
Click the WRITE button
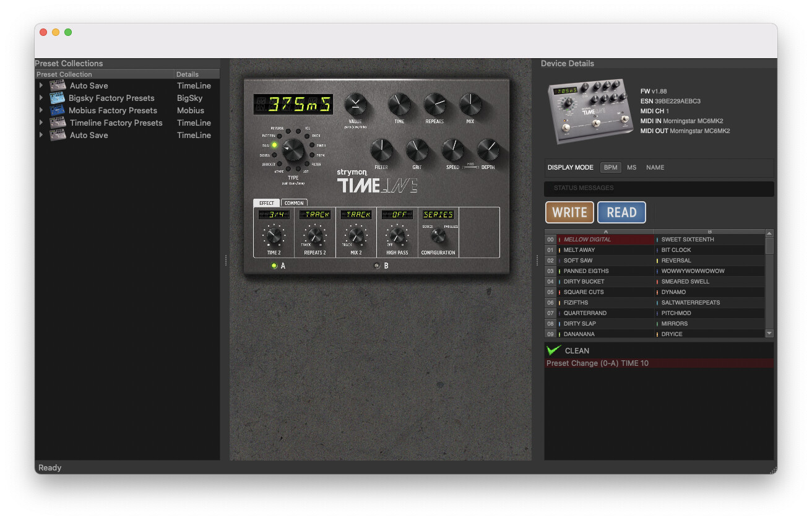tap(569, 212)
